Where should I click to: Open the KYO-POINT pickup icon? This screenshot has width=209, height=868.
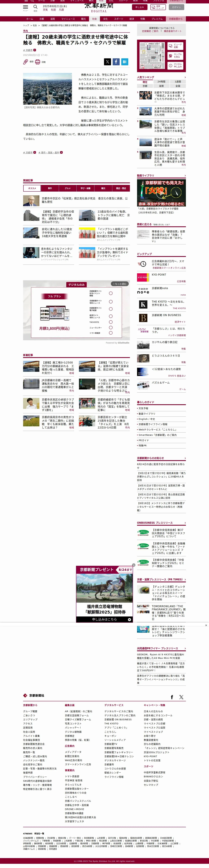(x=143, y=277)
